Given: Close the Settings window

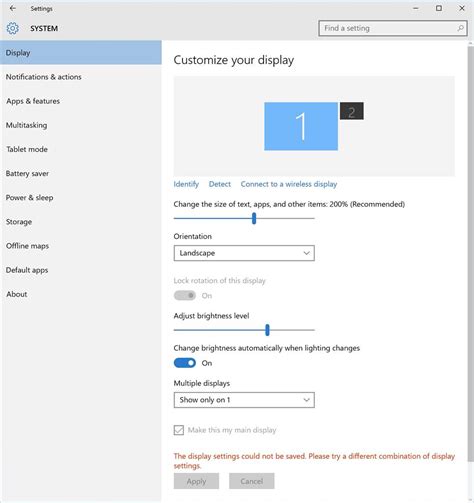Looking at the screenshot, I should tap(462, 8).
